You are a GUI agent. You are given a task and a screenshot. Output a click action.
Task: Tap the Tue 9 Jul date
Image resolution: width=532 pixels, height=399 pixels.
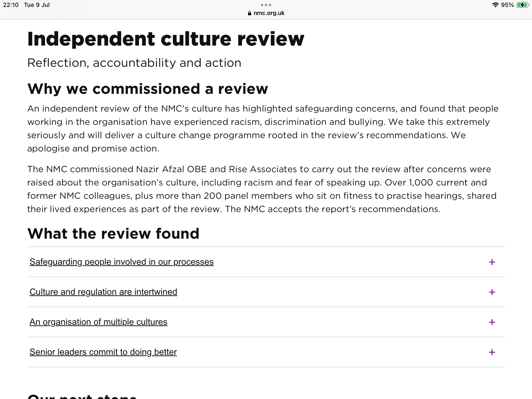click(37, 5)
